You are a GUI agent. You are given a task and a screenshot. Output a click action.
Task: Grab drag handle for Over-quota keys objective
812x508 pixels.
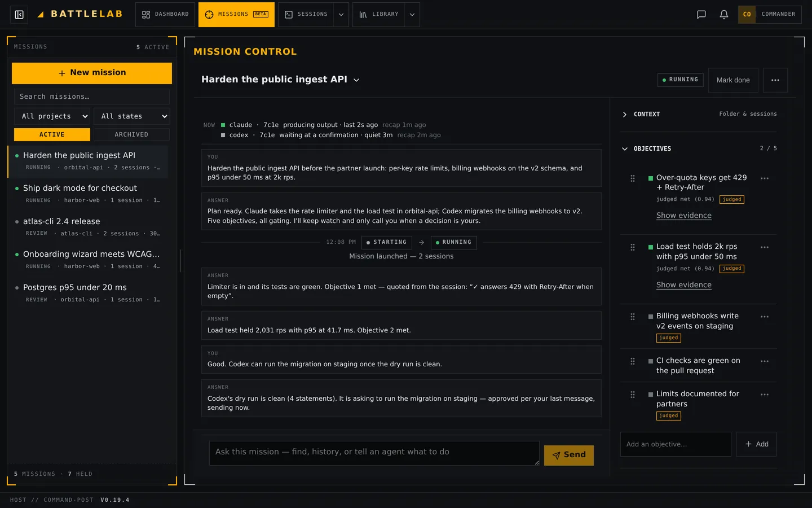[x=633, y=178]
